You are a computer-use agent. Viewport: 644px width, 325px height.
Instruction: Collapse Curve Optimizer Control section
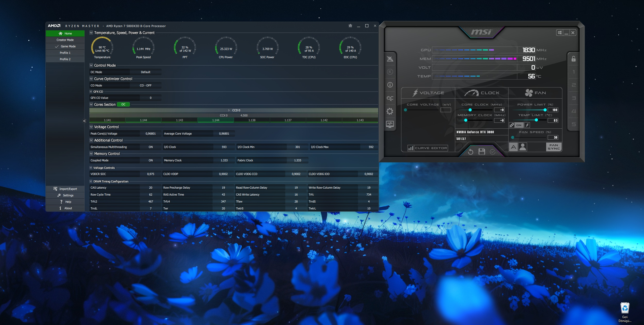tap(91, 79)
